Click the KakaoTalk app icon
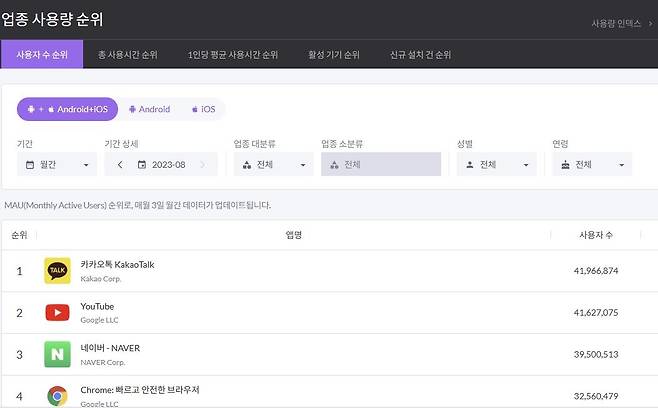 click(x=57, y=271)
